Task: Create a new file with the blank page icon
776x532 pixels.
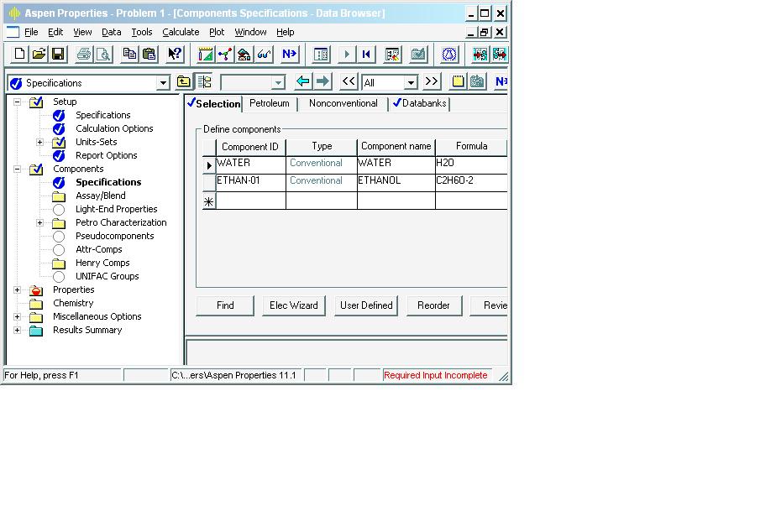Action: [x=19, y=54]
